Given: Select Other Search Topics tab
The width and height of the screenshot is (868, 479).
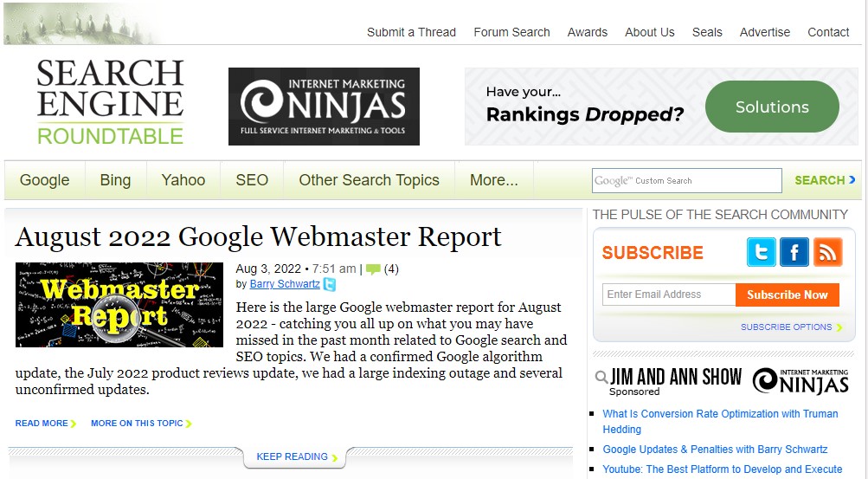Looking at the screenshot, I should (x=370, y=180).
